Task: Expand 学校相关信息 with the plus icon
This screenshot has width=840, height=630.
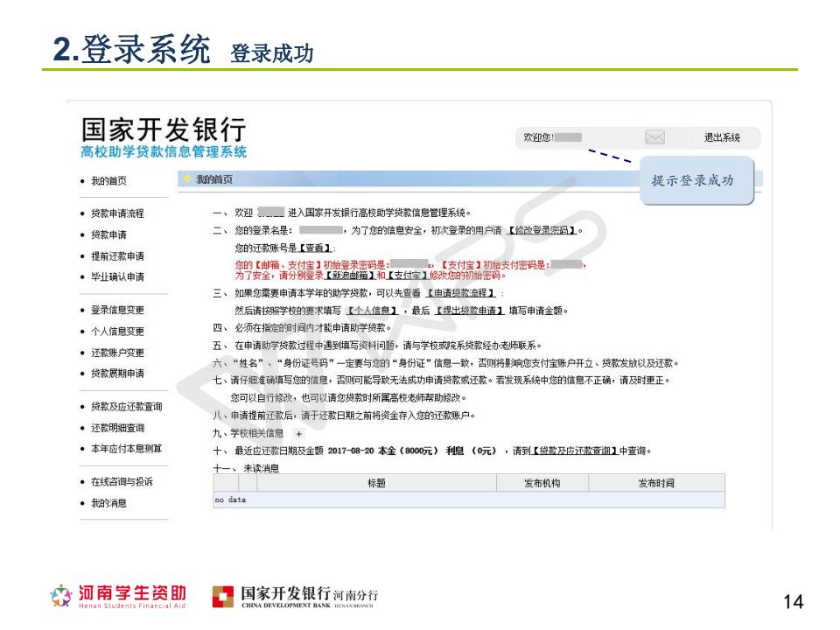Action: [298, 434]
